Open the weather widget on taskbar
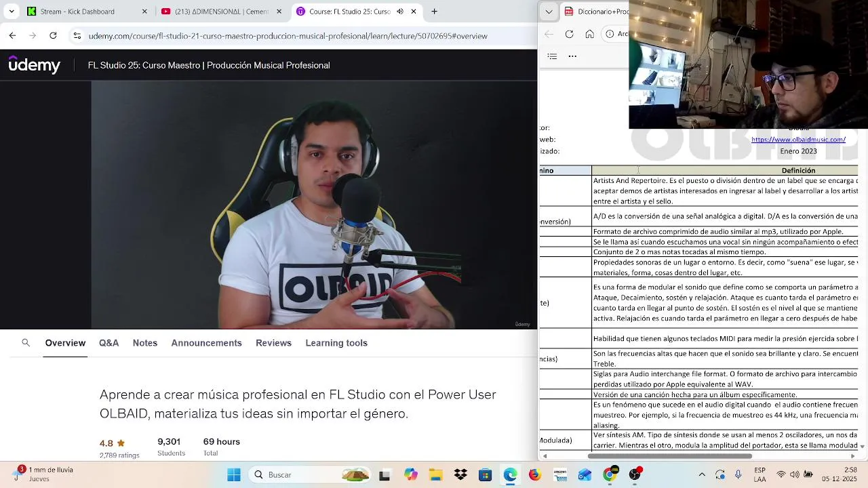 44,474
